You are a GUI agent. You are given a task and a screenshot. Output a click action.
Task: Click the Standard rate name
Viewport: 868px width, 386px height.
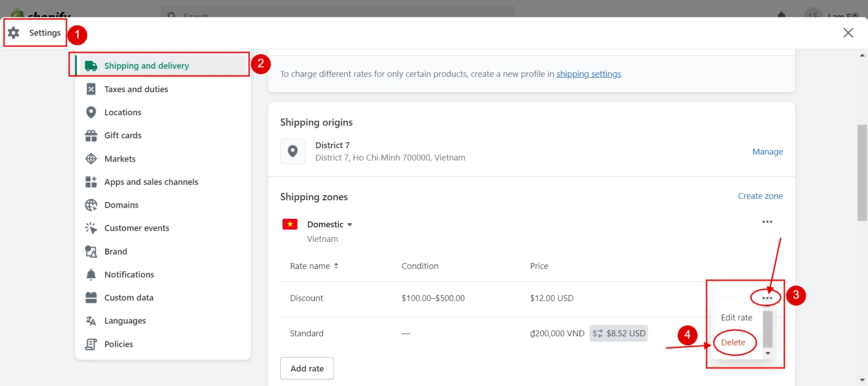click(307, 334)
